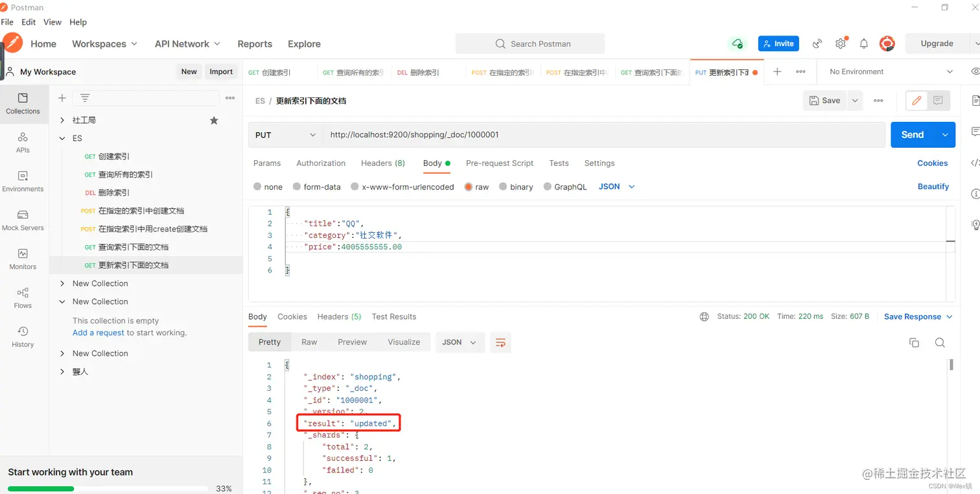The height and width of the screenshot is (494, 980).
Task: Click Add a request link
Action: [x=99, y=333]
